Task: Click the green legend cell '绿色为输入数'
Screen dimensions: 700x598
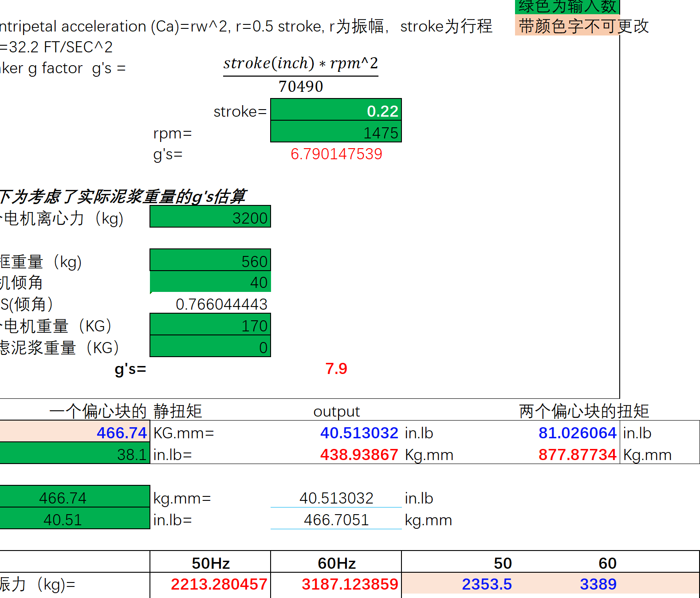Action: [567, 7]
